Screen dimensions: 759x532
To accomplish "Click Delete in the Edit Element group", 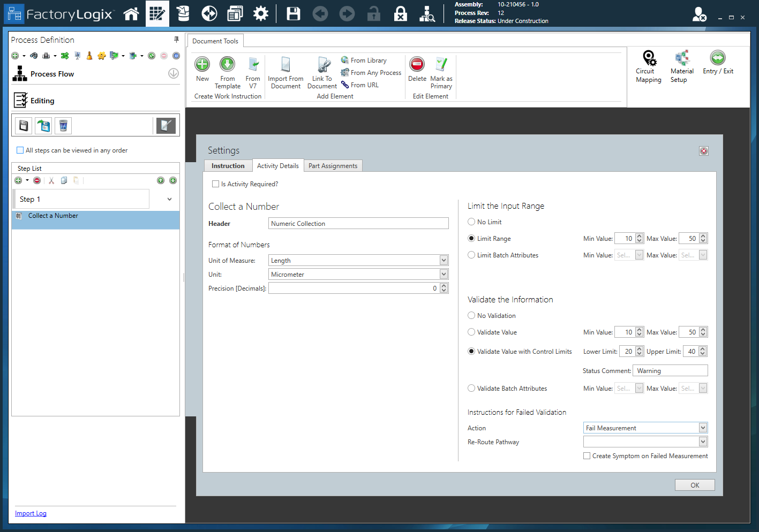I will coord(417,71).
